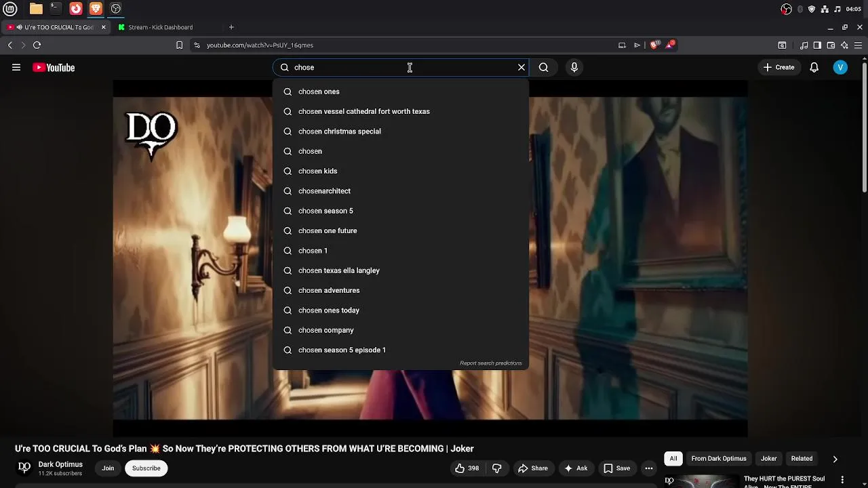Pick the 'chosen adventures' suggestion
868x488 pixels.
click(x=401, y=290)
